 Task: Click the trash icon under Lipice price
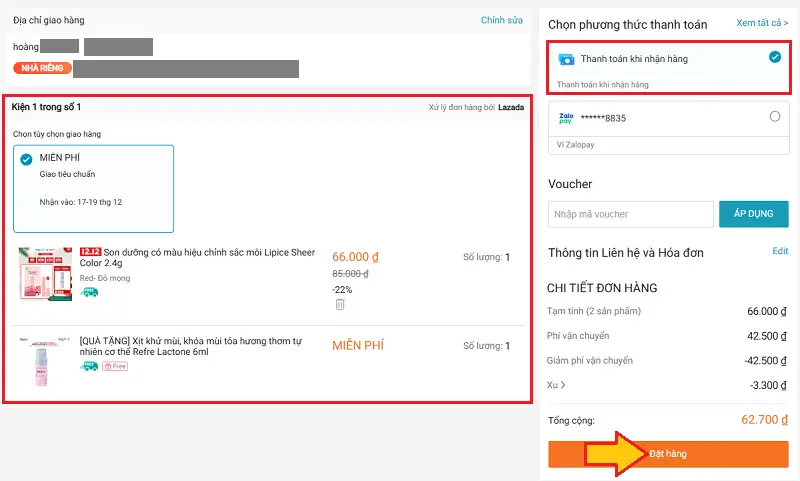[x=340, y=305]
